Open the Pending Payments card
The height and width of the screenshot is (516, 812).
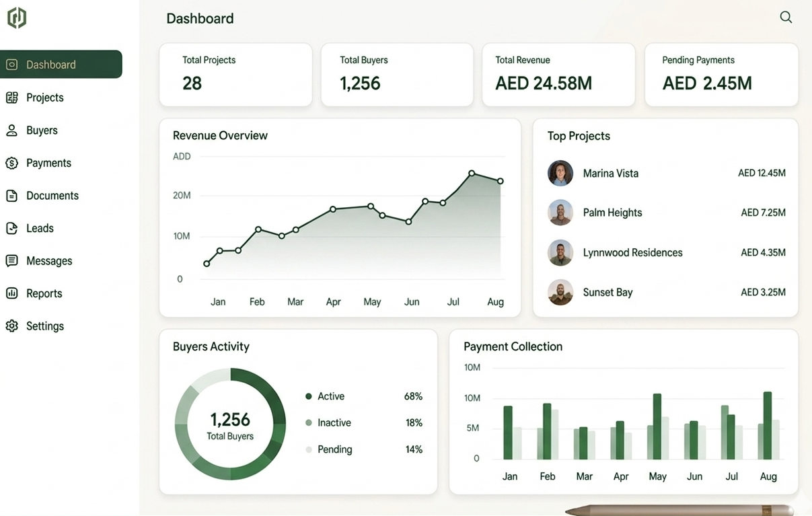[721, 75]
